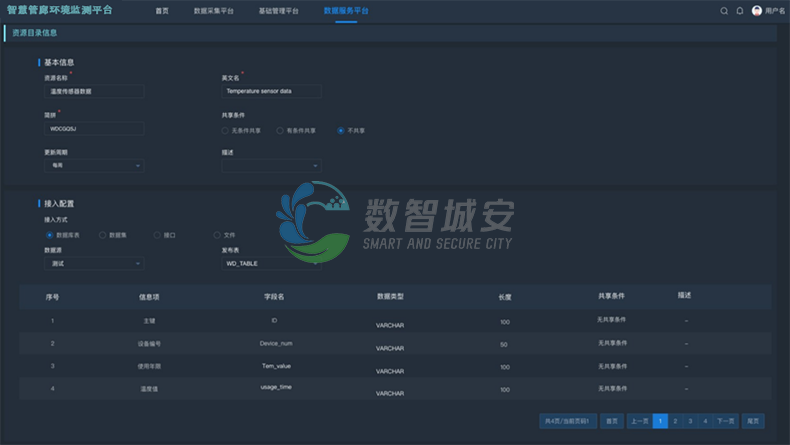Click 下一页 pagination button
Image resolution: width=790 pixels, height=445 pixels.
pos(726,421)
